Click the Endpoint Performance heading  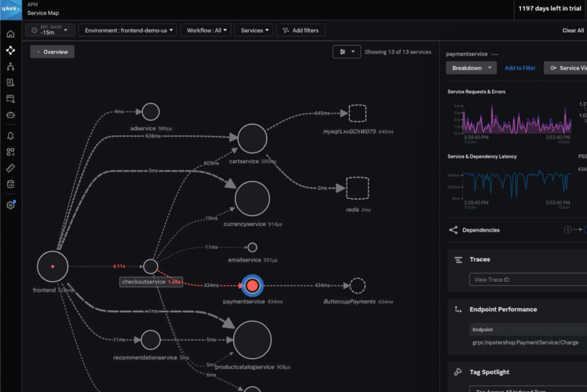pos(503,309)
